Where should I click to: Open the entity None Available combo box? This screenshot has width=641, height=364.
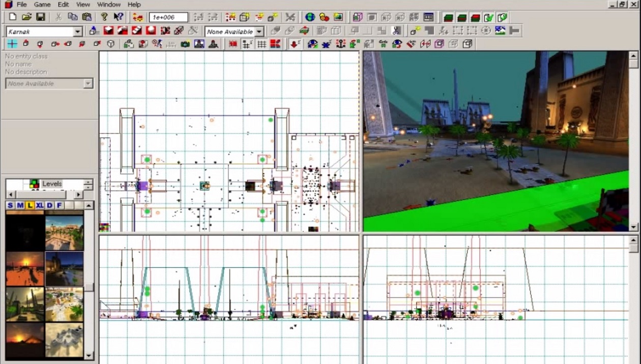(x=49, y=83)
